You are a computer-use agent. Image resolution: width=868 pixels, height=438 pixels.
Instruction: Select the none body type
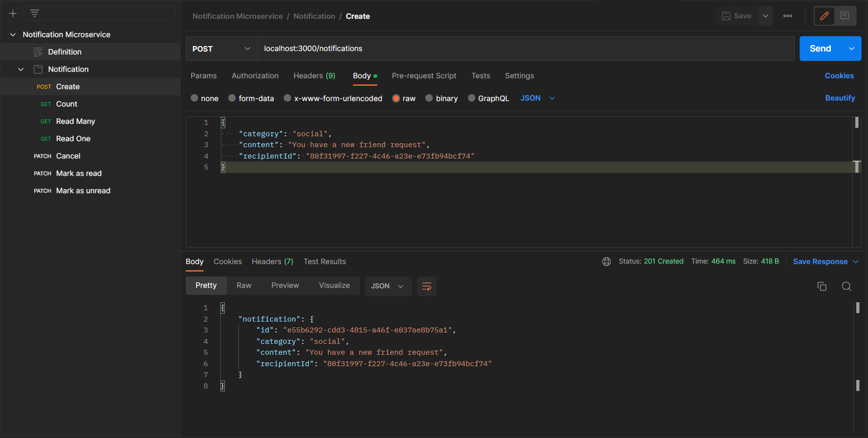(x=195, y=98)
